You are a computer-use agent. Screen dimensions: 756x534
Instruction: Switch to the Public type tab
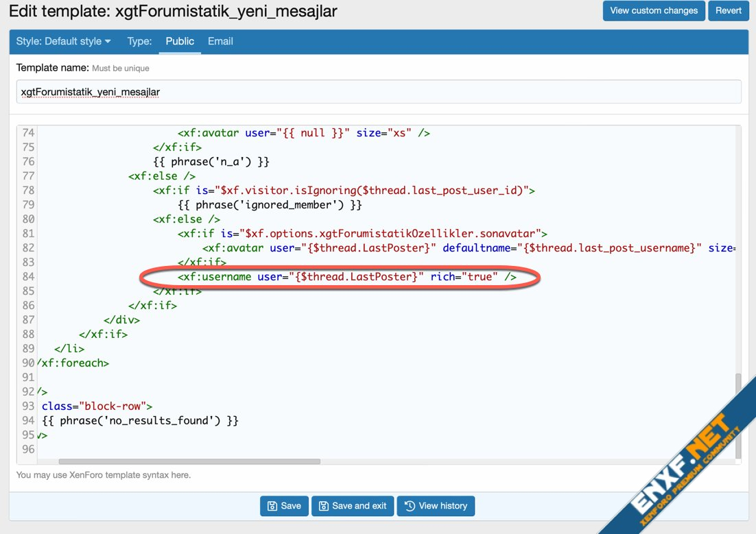coord(180,41)
